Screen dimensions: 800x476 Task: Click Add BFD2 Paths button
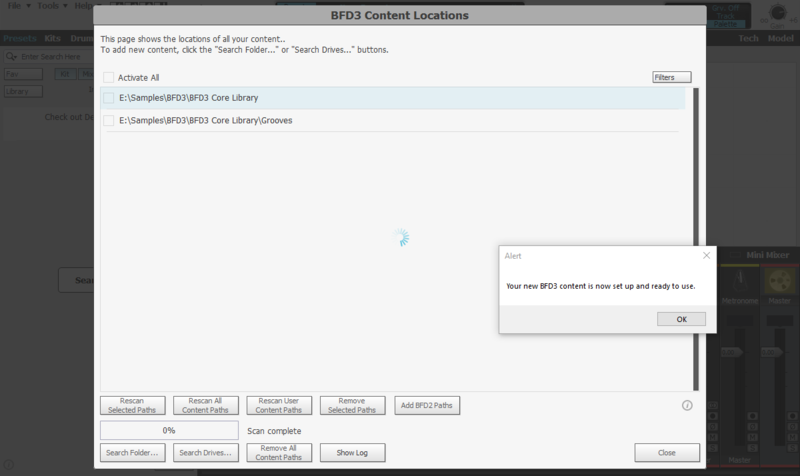point(427,406)
